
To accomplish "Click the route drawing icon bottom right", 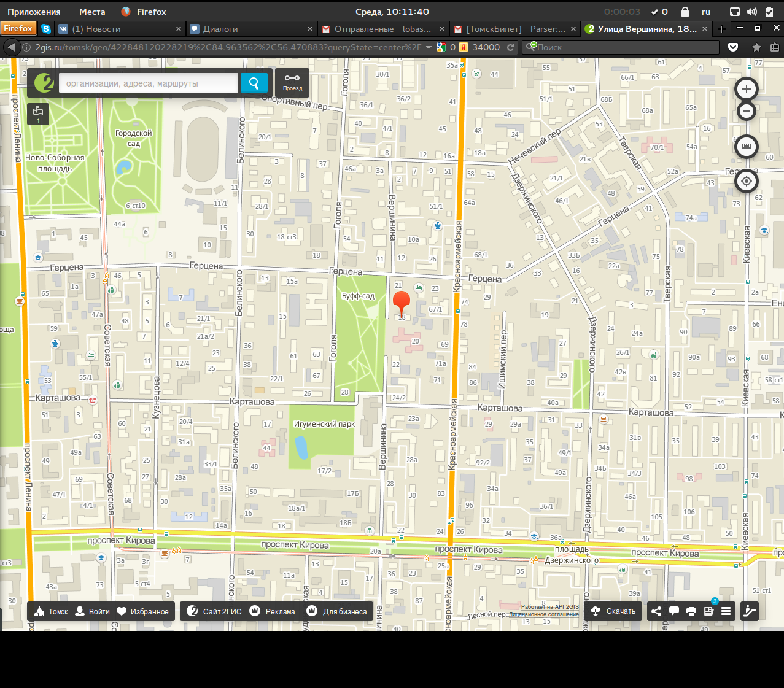I will click(x=750, y=611).
